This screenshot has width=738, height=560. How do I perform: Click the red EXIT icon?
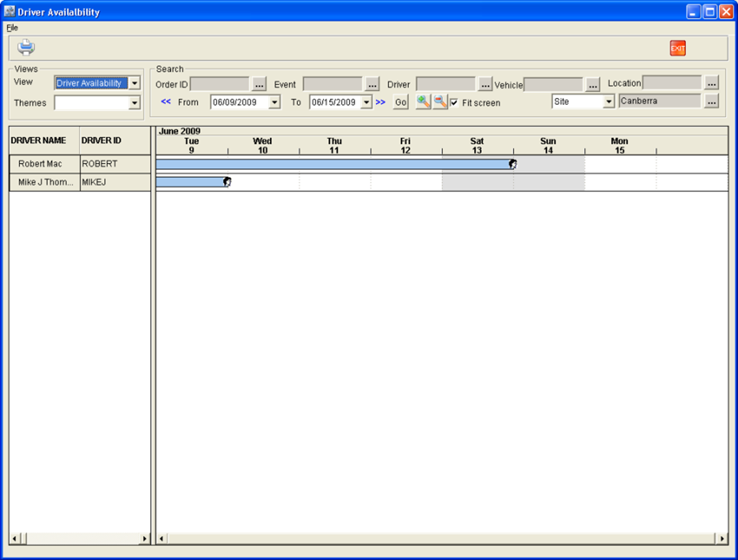pos(678,48)
